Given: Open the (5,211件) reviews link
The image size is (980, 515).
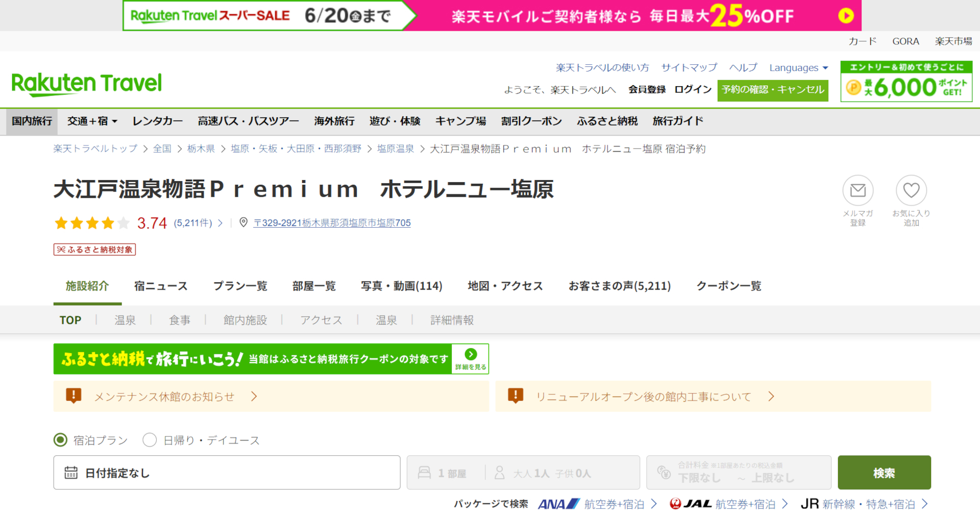Looking at the screenshot, I should coord(193,223).
